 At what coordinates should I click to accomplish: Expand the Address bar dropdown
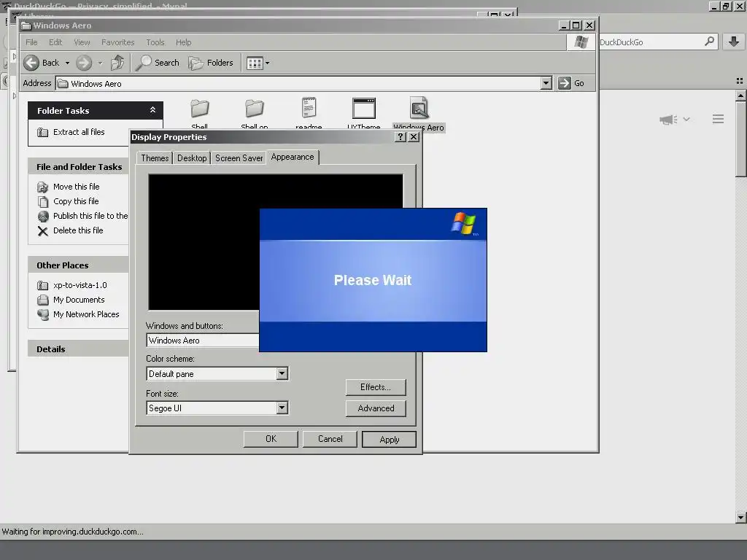point(546,83)
